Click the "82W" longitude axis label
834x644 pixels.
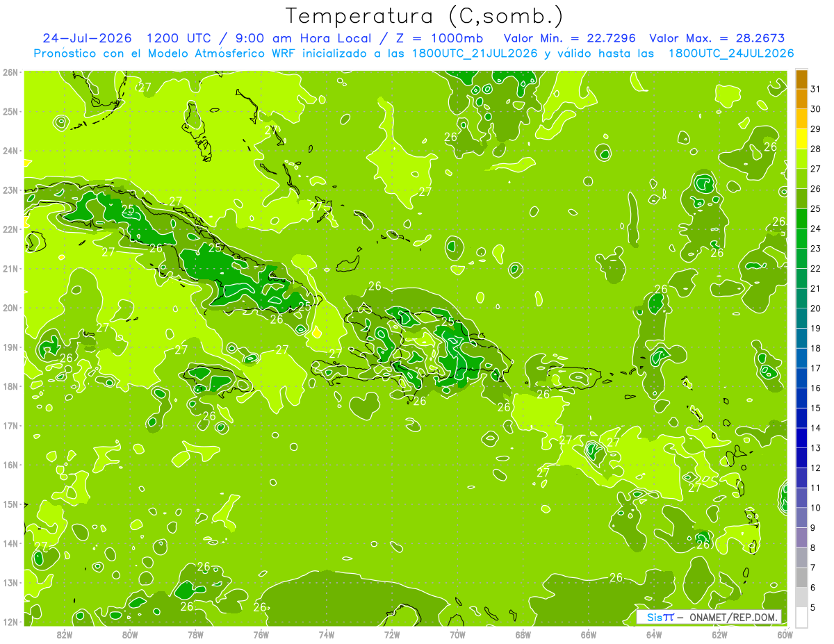65,634
